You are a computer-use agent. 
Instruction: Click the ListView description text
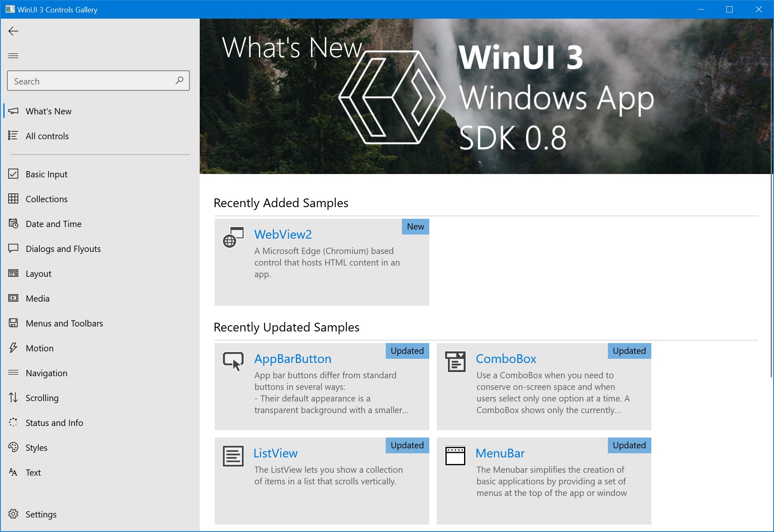pyautogui.click(x=329, y=476)
